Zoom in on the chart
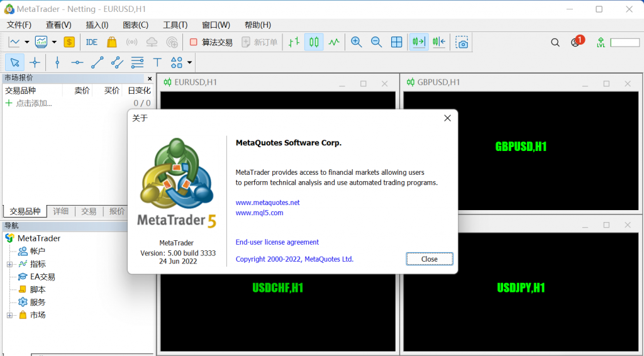This screenshot has width=644, height=356. (x=356, y=42)
